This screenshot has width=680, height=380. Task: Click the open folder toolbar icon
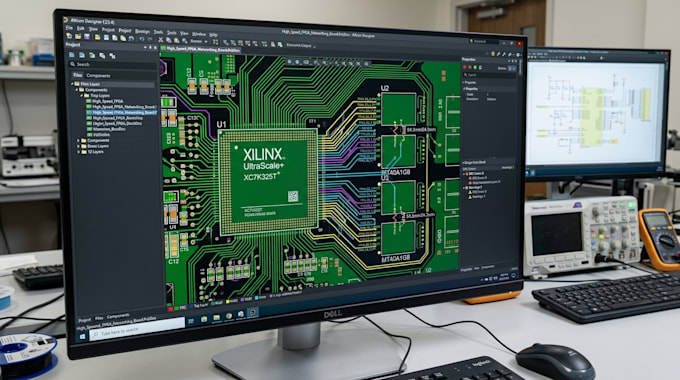click(78, 36)
